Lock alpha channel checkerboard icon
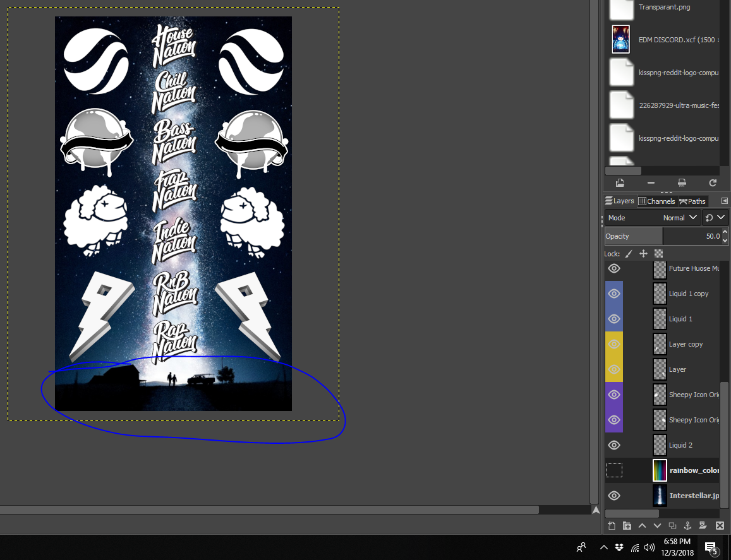 (x=659, y=254)
